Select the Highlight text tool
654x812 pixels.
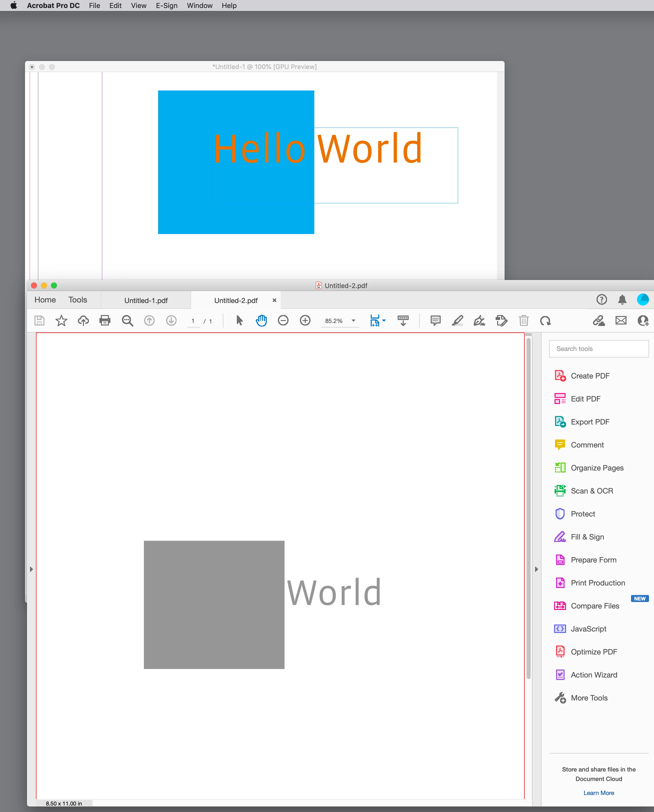457,320
